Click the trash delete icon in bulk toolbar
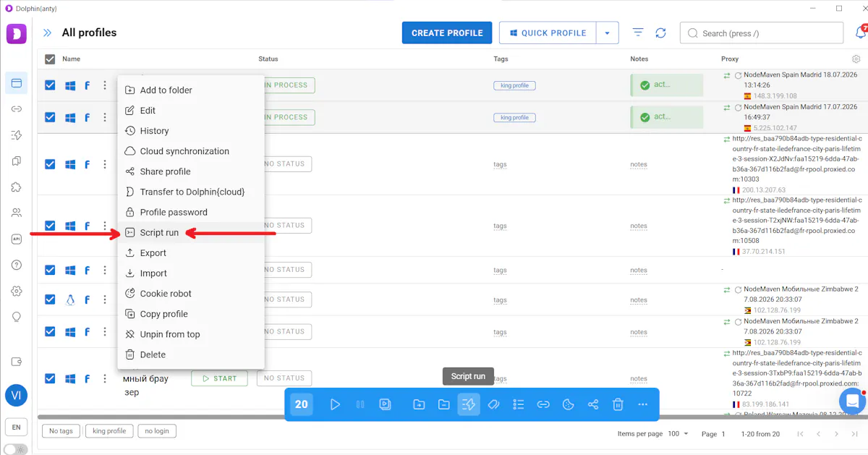The width and height of the screenshot is (868, 455). 618,404
